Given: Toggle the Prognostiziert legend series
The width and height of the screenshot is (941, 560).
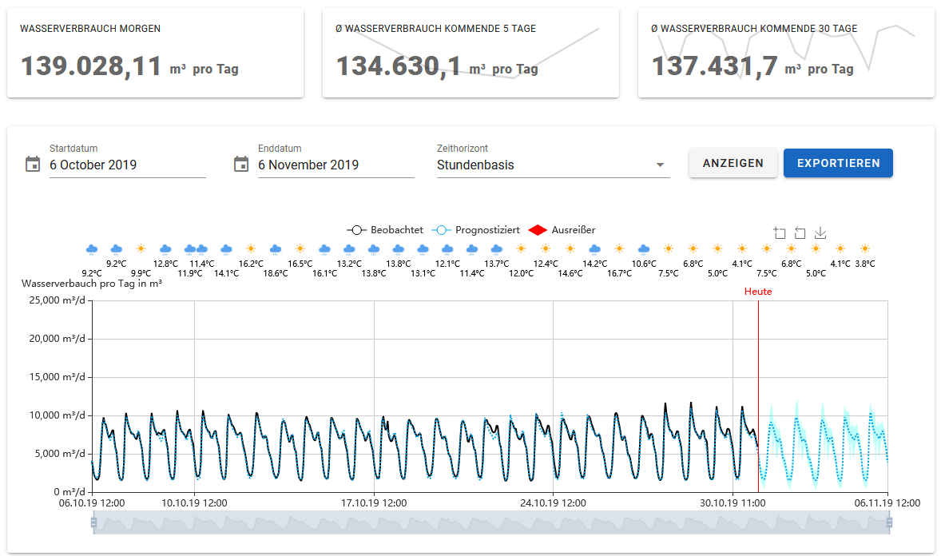Looking at the screenshot, I should pyautogui.click(x=476, y=230).
